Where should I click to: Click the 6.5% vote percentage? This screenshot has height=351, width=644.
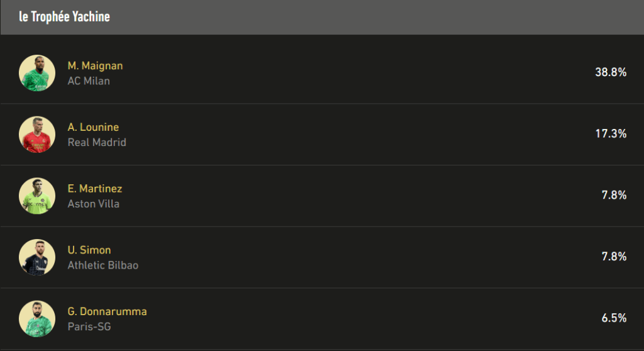[614, 318]
